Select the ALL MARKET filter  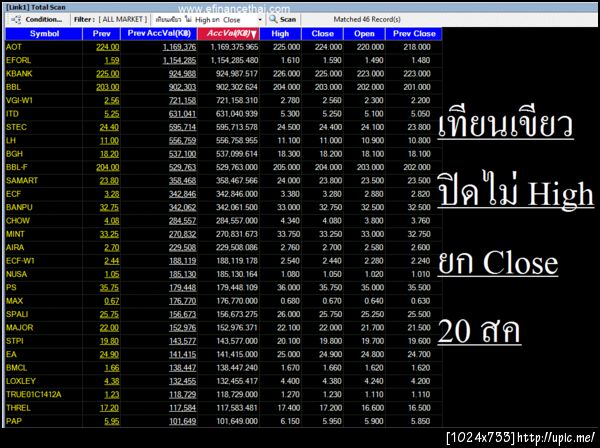(x=122, y=20)
